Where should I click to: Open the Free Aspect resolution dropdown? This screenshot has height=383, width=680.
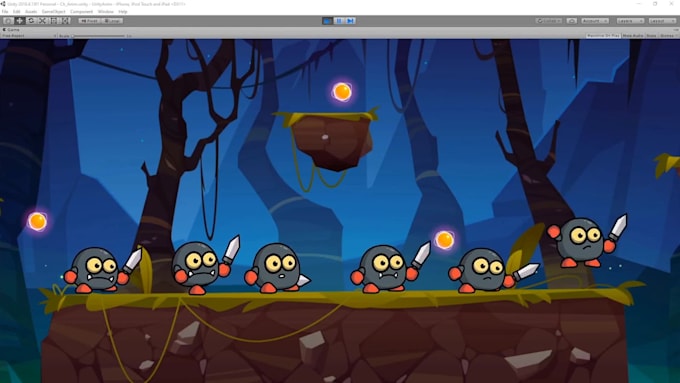tap(29, 36)
